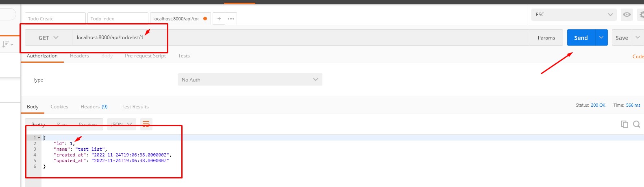This screenshot has width=644, height=187.
Task: Open the environment management gear icon
Action: pos(641,15)
